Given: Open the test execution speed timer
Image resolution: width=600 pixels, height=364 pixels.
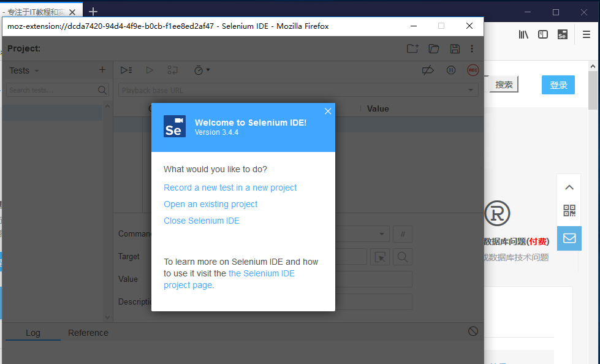Looking at the screenshot, I should pyautogui.click(x=202, y=70).
